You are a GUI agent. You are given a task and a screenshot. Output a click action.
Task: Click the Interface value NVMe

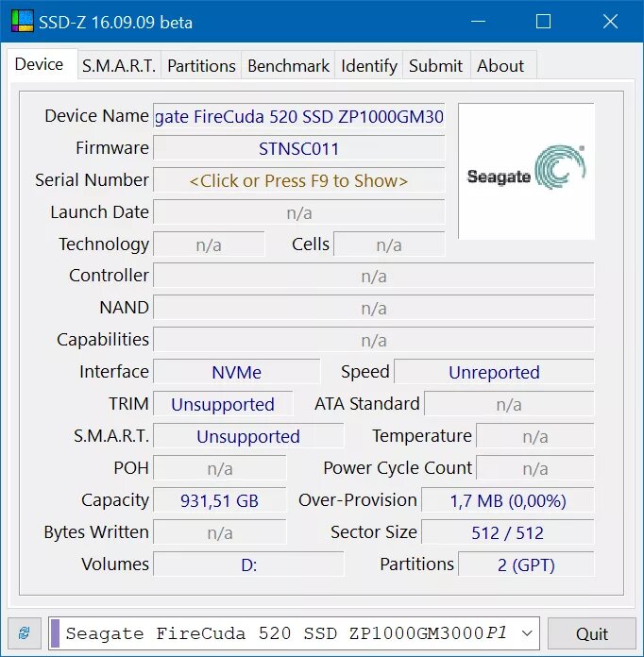(x=236, y=372)
